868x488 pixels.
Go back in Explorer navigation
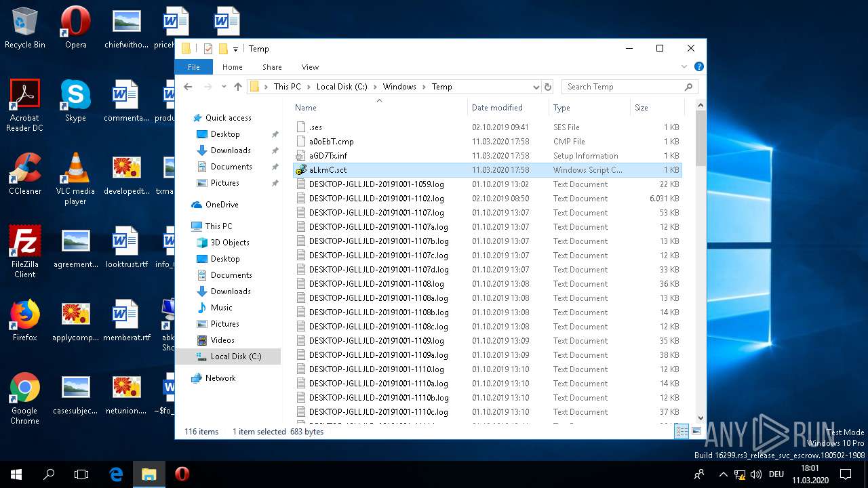click(189, 87)
